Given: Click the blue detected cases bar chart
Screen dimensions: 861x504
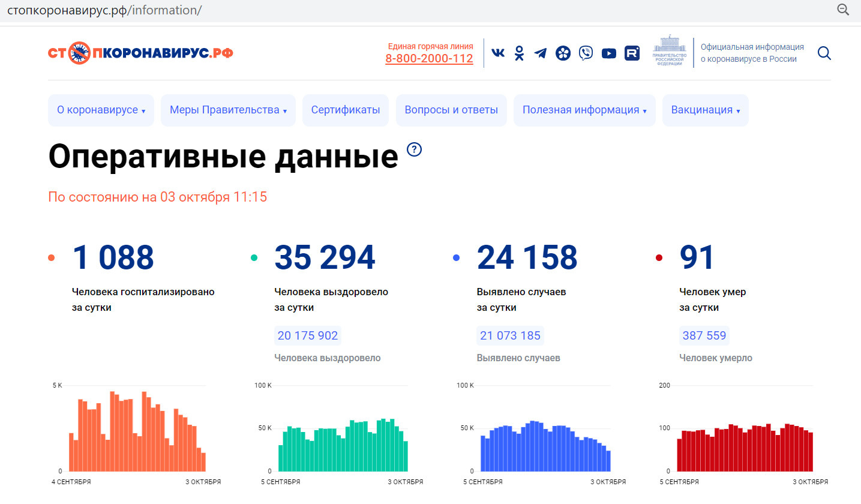Looking at the screenshot, I should 545,446.
